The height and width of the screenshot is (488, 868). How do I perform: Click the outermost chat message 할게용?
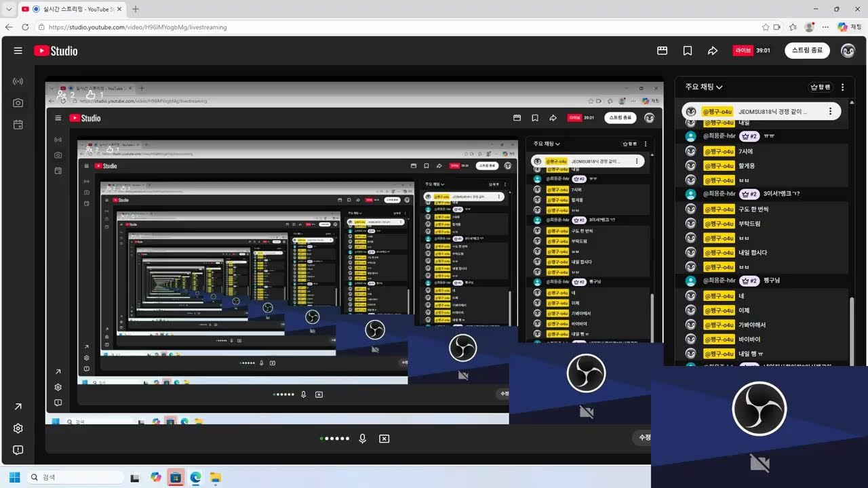coord(747,165)
